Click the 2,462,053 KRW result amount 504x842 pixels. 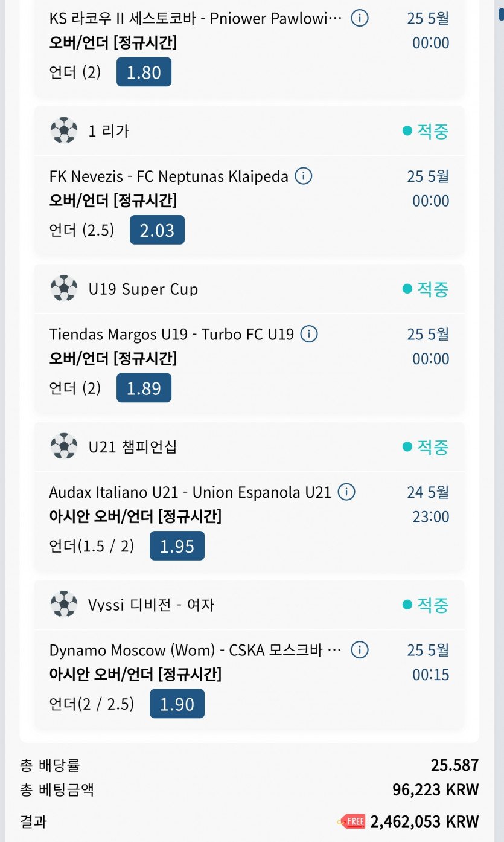tap(424, 821)
